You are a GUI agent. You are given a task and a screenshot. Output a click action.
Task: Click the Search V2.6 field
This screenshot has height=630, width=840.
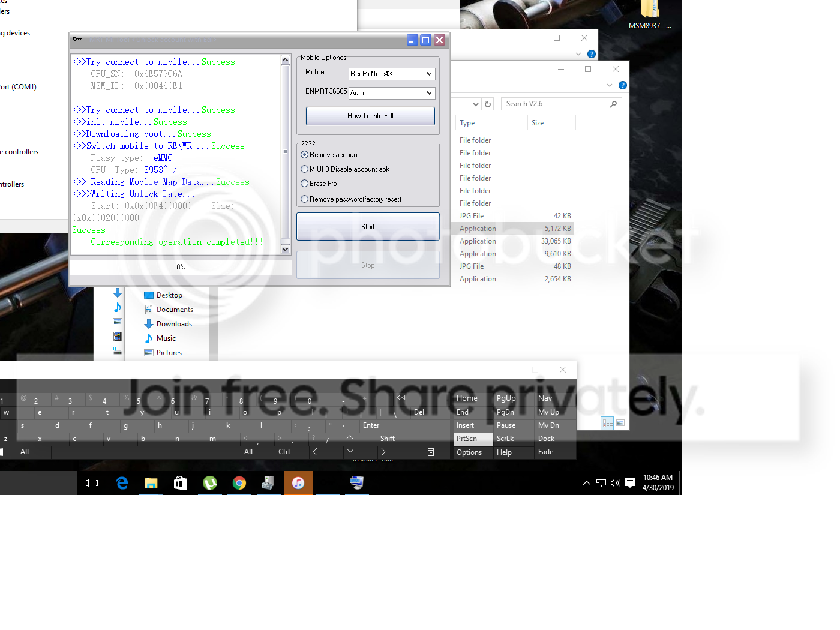555,104
